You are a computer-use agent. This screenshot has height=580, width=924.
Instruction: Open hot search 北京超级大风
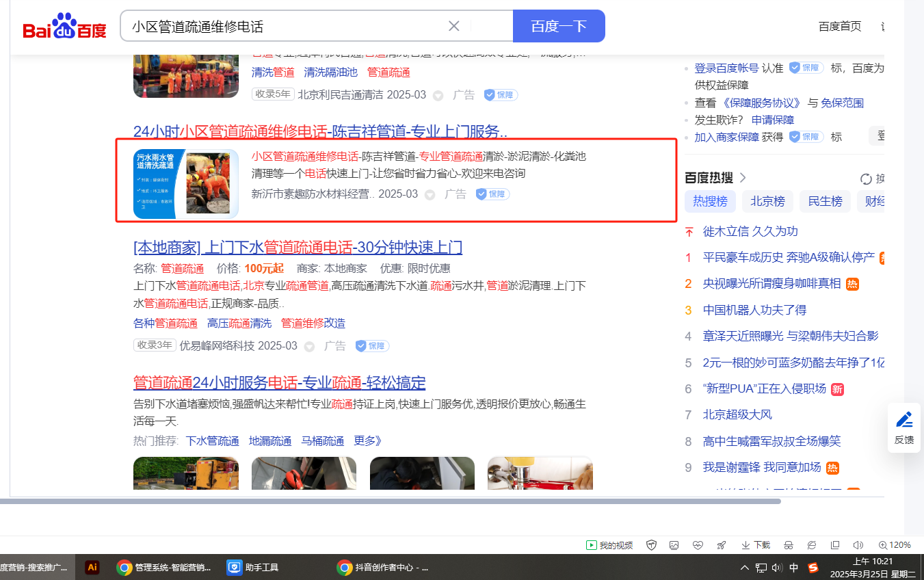pos(737,414)
